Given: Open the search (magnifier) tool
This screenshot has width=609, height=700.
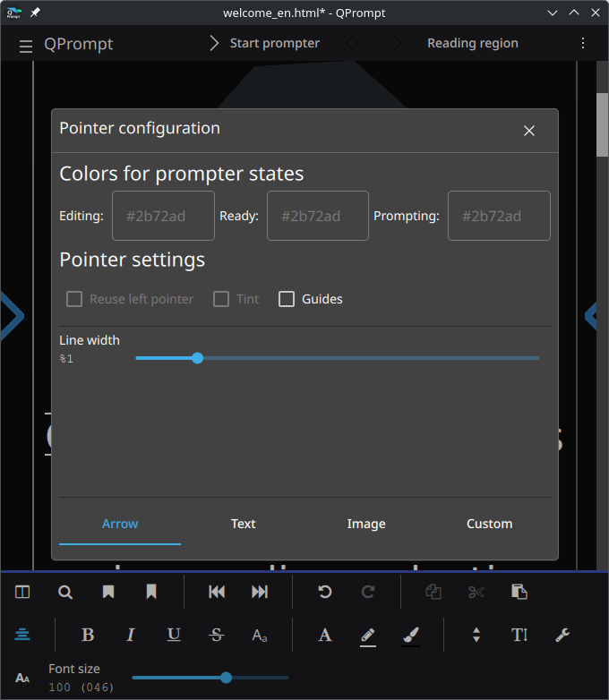Looking at the screenshot, I should click(65, 592).
